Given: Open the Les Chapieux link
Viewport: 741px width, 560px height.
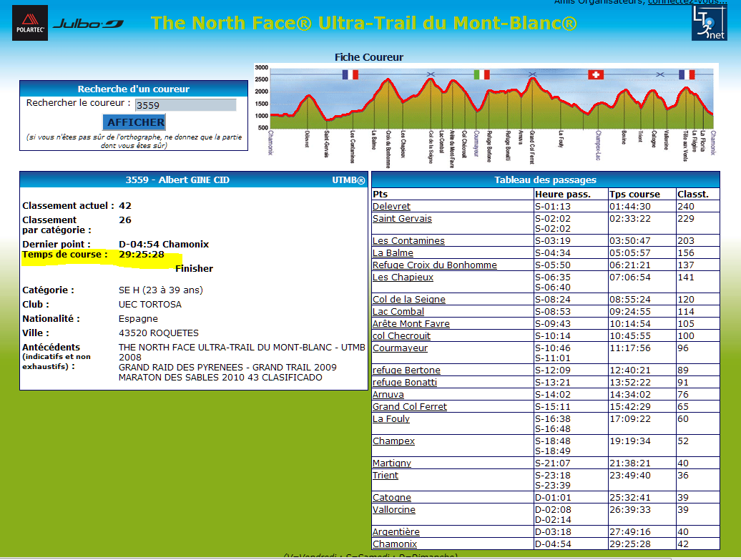Looking at the screenshot, I should point(403,277).
